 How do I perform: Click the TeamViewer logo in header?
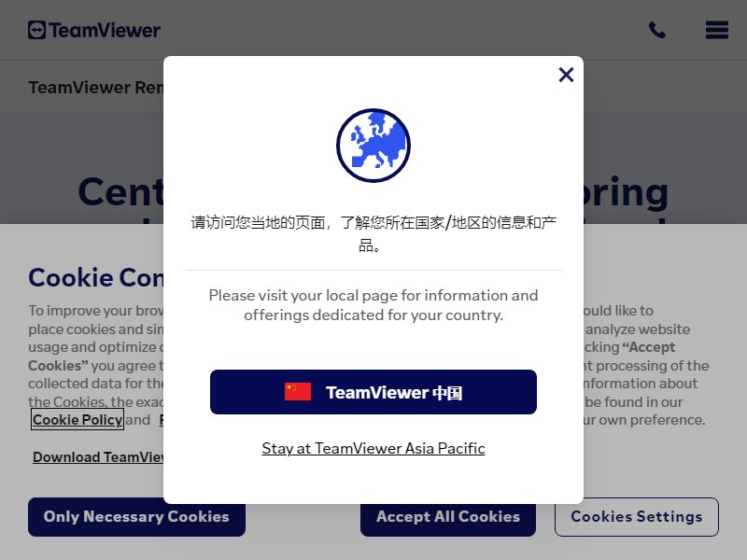94,30
